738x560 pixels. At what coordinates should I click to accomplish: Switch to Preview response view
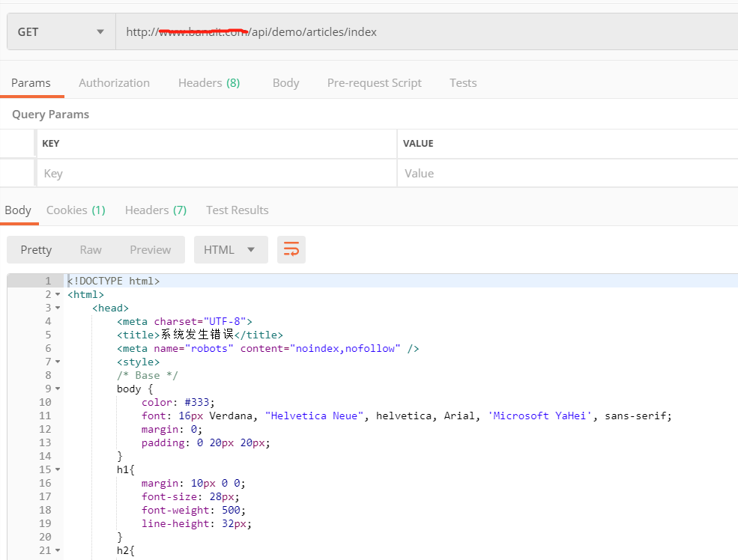pyautogui.click(x=150, y=249)
